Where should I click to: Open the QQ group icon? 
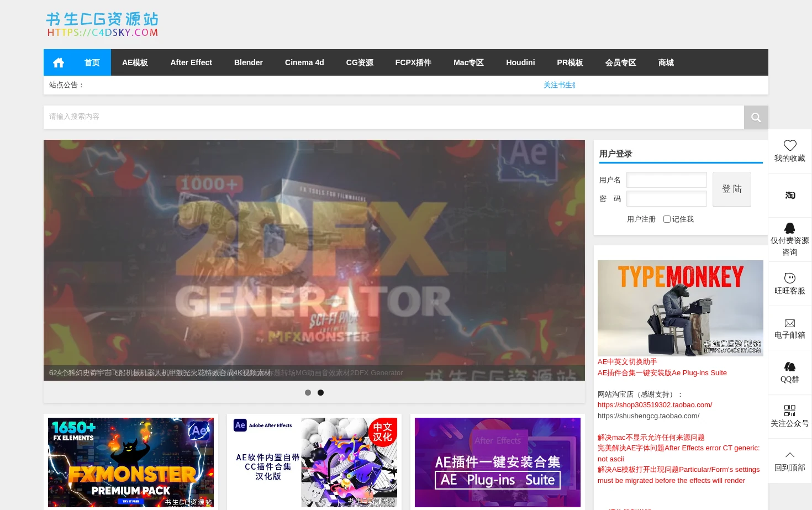coord(790,366)
